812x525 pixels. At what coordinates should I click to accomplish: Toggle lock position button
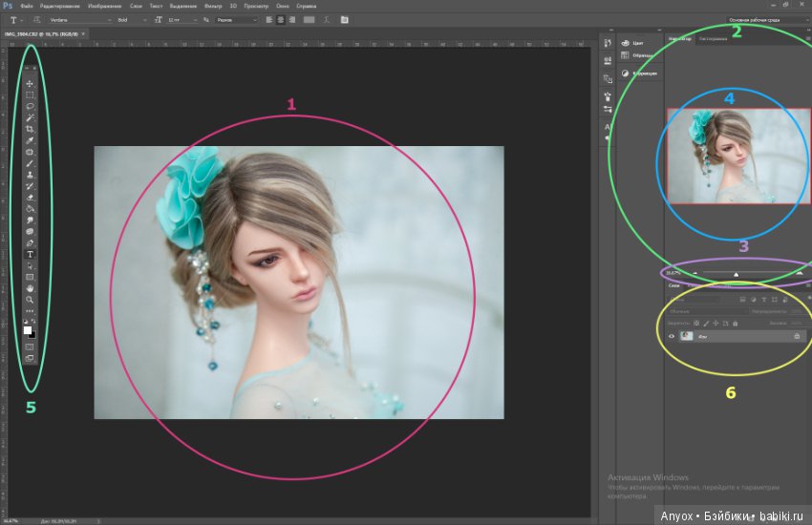(x=716, y=324)
